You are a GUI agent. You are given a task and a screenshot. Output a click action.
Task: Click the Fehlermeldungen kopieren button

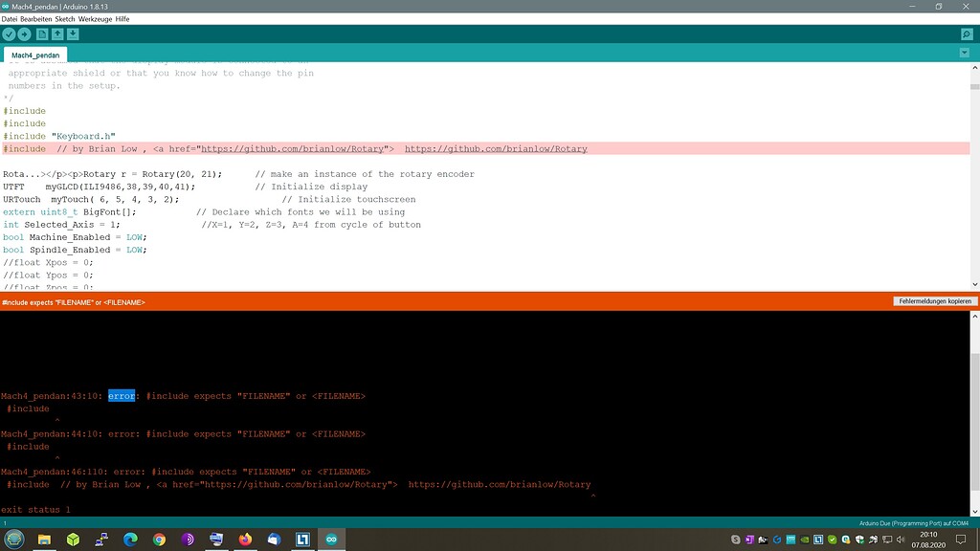pyautogui.click(x=933, y=300)
